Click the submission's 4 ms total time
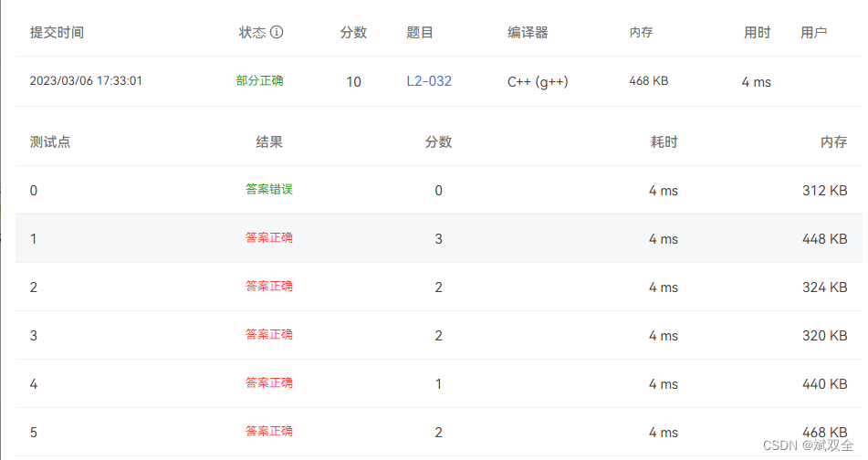This screenshot has height=460, width=868. coord(756,82)
